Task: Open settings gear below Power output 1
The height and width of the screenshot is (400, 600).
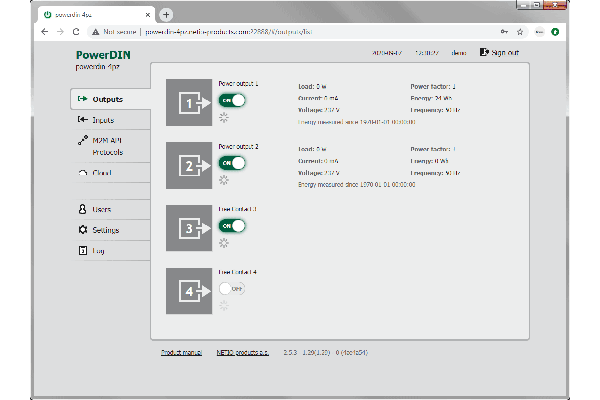Action: click(x=224, y=118)
